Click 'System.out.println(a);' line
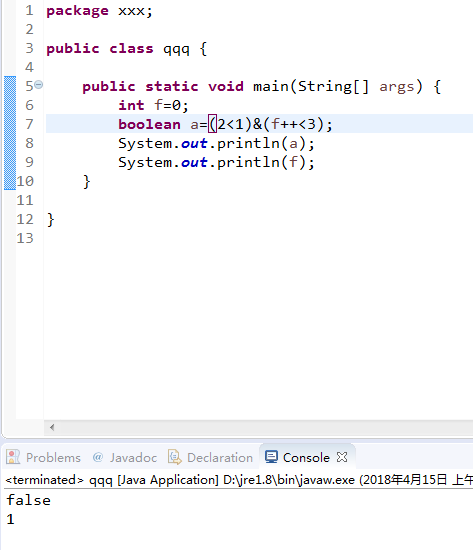Image resolution: width=473 pixels, height=550 pixels. point(216,144)
